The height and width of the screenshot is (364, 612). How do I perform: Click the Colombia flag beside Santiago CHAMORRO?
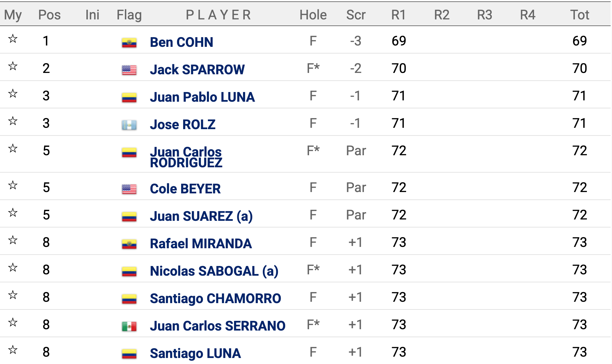(129, 299)
